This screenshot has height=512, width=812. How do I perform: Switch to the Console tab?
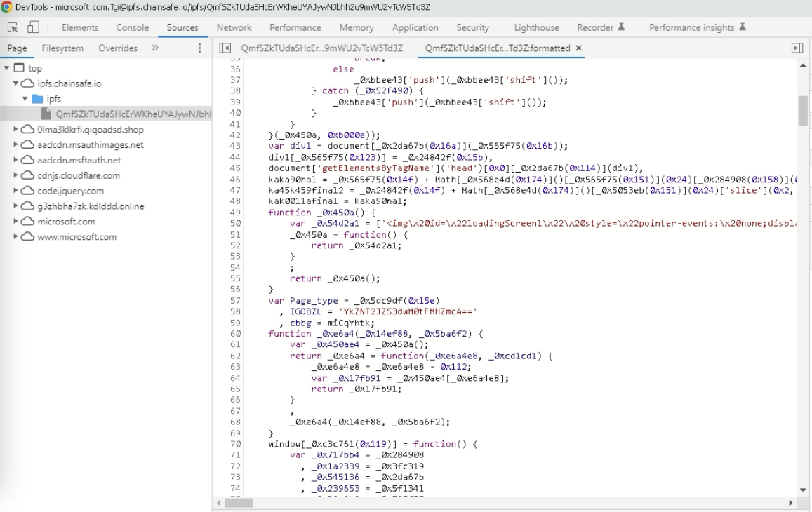point(132,27)
